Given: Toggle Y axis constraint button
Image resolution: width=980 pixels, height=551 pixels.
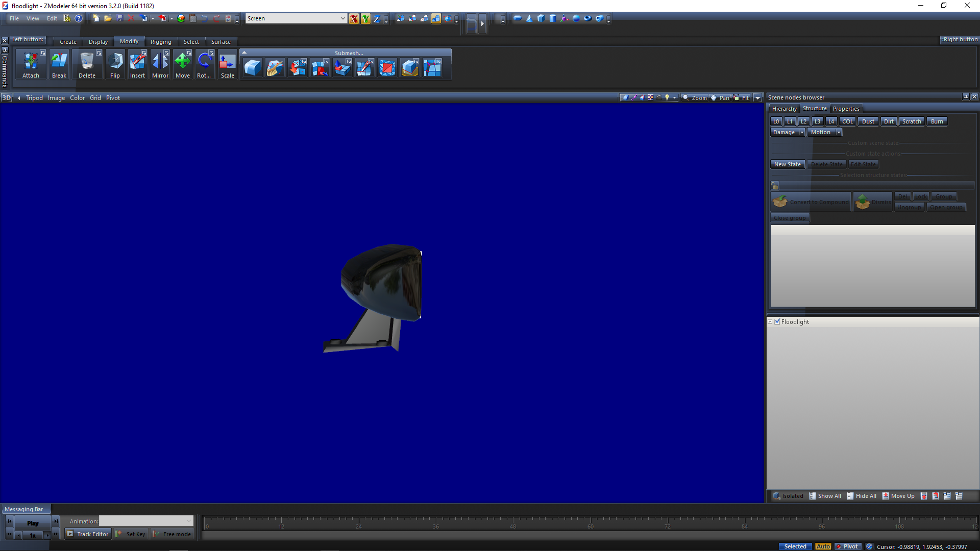Looking at the screenshot, I should [365, 19].
